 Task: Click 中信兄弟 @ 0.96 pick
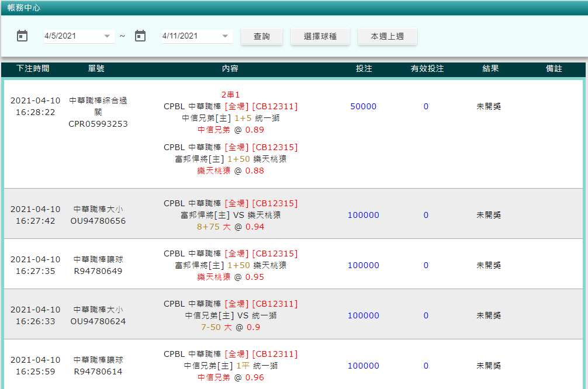click(231, 378)
